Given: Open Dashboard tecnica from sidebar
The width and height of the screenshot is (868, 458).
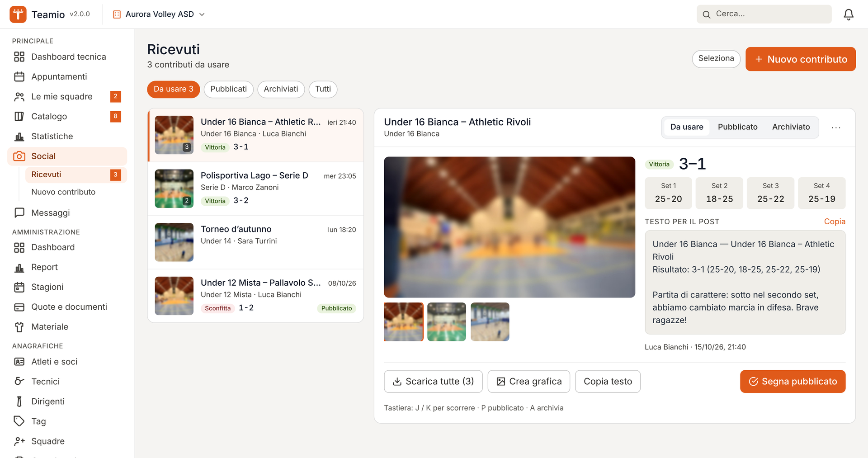Looking at the screenshot, I should pyautogui.click(x=67, y=57).
